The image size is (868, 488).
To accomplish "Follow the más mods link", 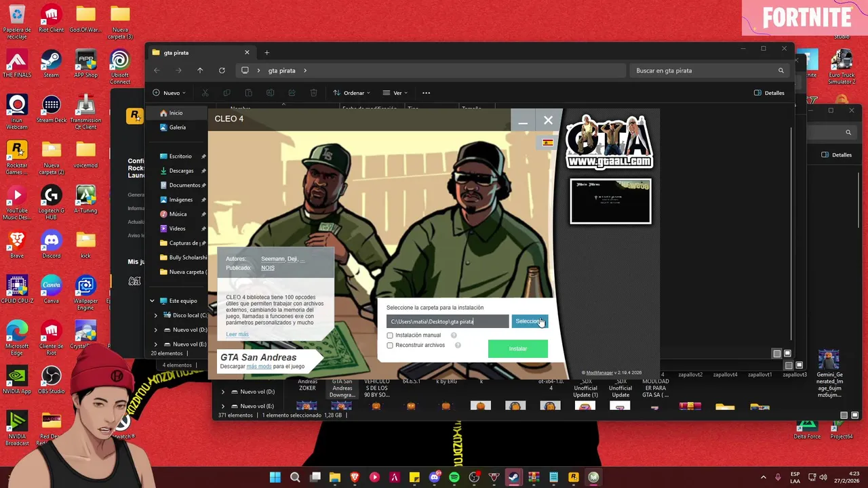I will 259,367.
